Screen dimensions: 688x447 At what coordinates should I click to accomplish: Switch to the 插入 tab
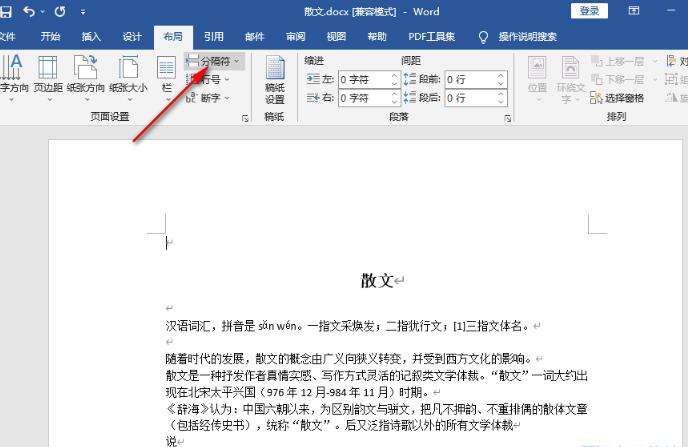point(91,36)
